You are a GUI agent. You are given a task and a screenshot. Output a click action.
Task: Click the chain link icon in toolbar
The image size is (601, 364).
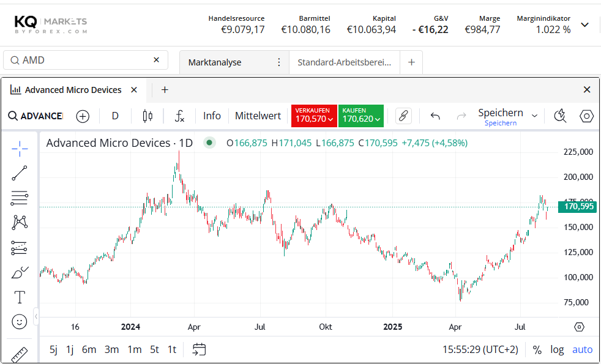coord(403,116)
